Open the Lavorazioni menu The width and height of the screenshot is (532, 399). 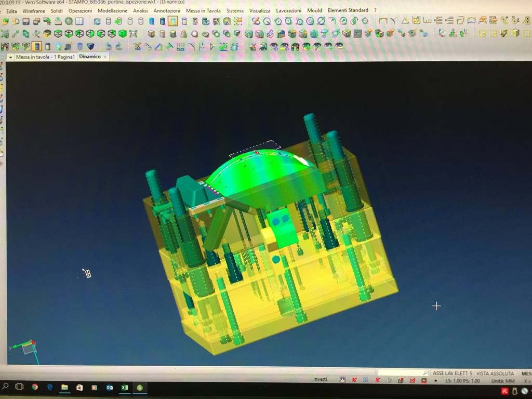click(288, 10)
